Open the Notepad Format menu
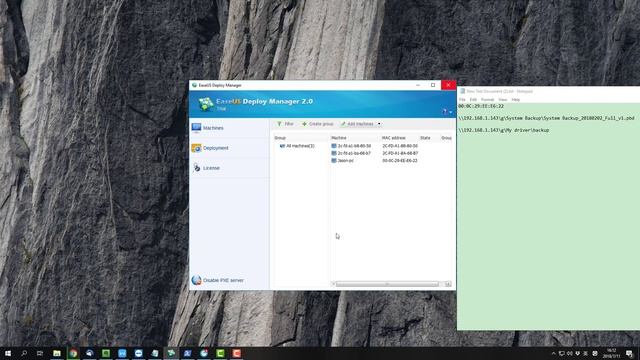Screen dimensions: 640x360 [487, 100]
